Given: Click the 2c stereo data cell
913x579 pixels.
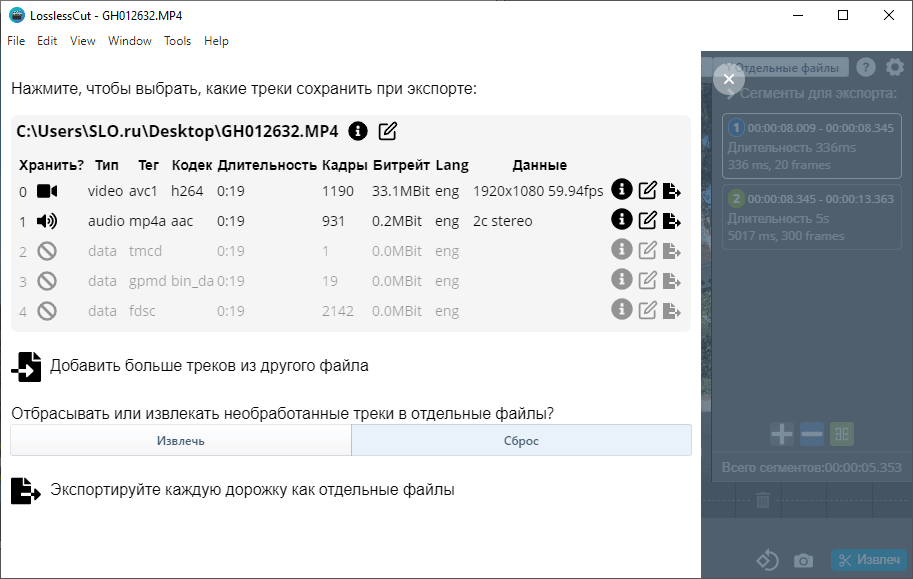Looking at the screenshot, I should [502, 221].
